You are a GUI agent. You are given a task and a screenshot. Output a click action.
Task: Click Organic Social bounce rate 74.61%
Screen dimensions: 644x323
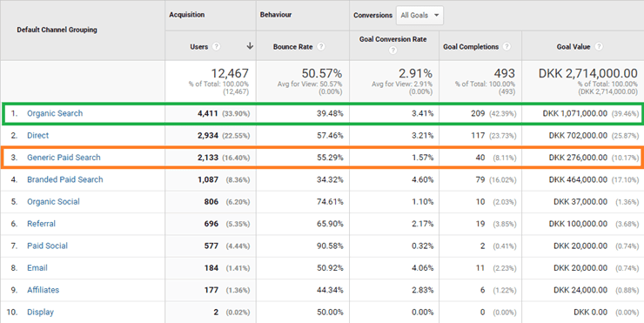pos(330,202)
